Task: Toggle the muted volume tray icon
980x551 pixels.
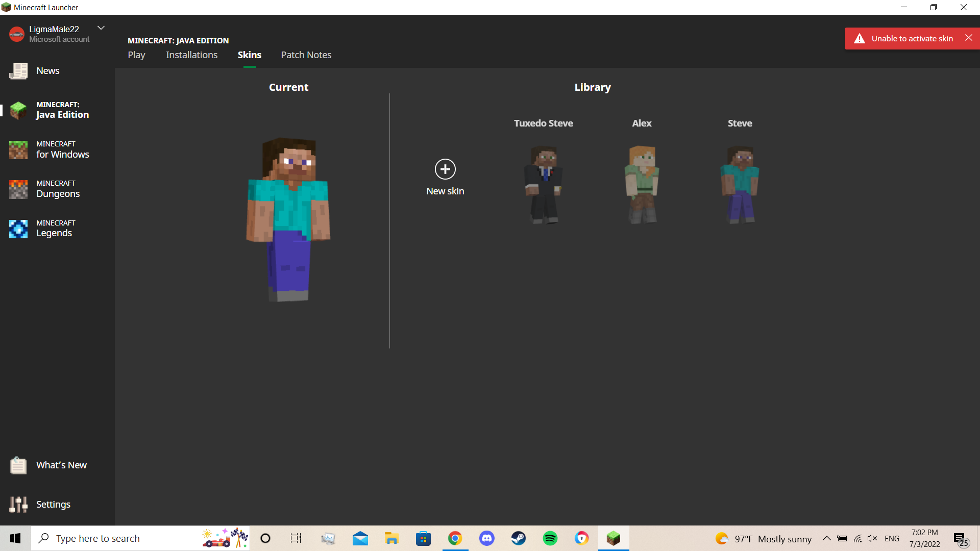Action: coord(872,539)
